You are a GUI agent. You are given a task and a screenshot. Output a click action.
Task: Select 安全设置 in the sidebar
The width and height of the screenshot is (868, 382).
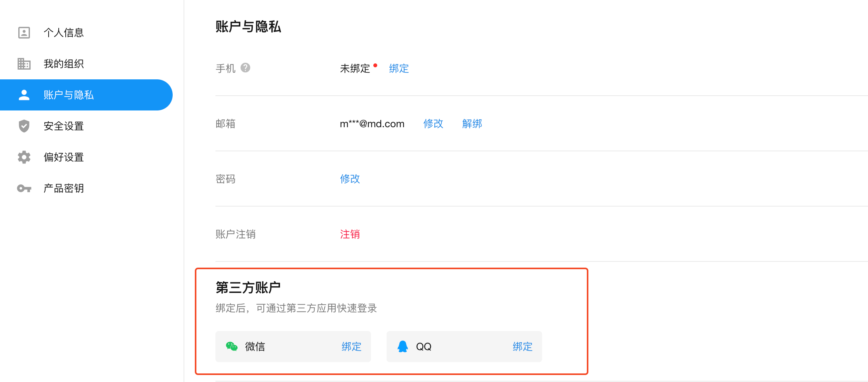pyautogui.click(x=64, y=126)
